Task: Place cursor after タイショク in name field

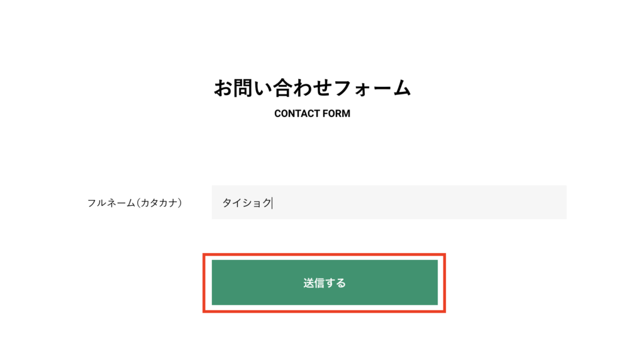Action: click(x=272, y=203)
